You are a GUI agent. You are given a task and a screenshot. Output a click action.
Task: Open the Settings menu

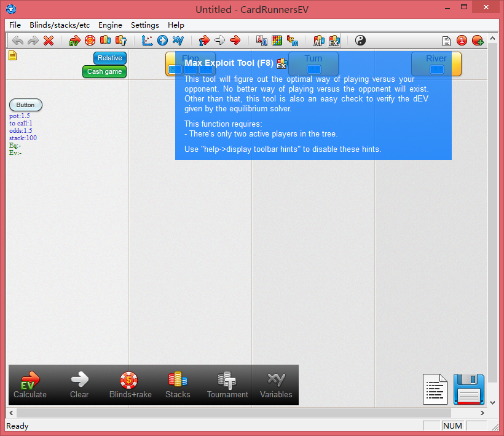144,25
